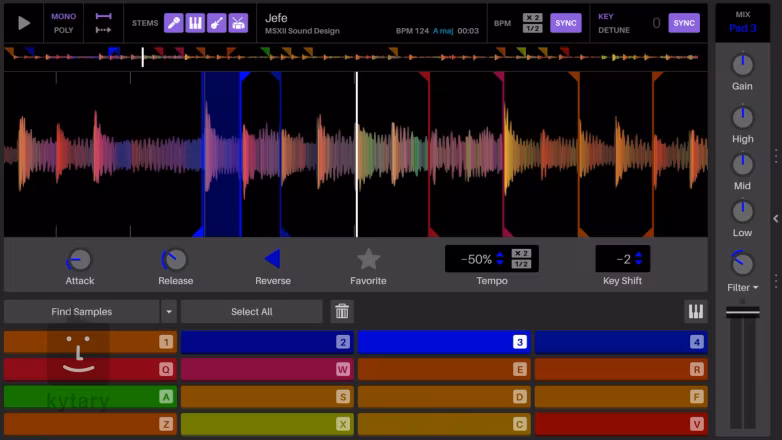Toggle the keys stem piano icon

click(x=195, y=23)
